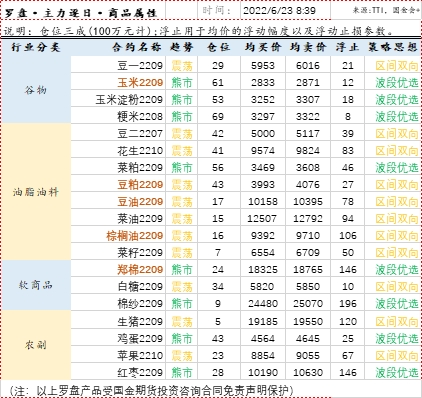The height and width of the screenshot is (398, 422).
Task: Click the 浮止 column header
Action: pos(347,47)
